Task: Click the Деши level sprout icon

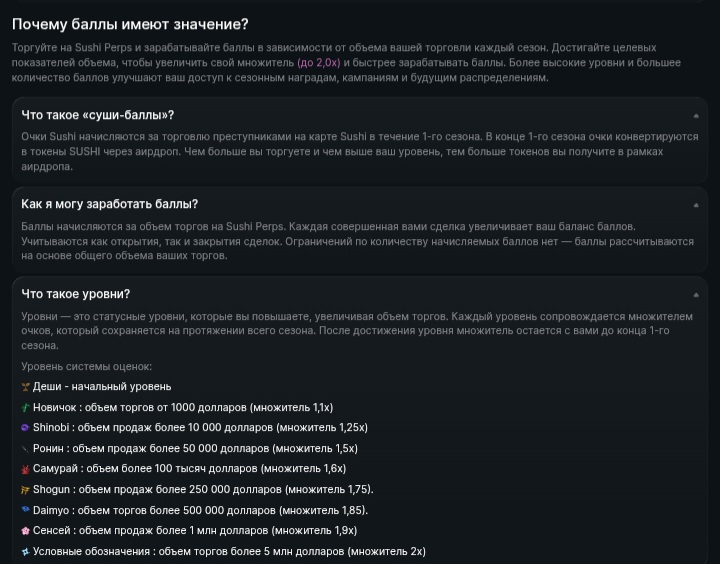Action: [25, 387]
